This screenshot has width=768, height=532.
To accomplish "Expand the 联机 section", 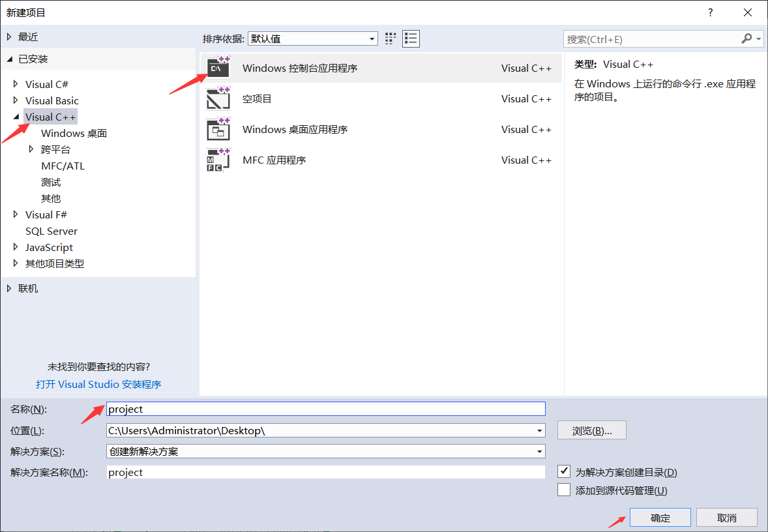I will pyautogui.click(x=9, y=289).
